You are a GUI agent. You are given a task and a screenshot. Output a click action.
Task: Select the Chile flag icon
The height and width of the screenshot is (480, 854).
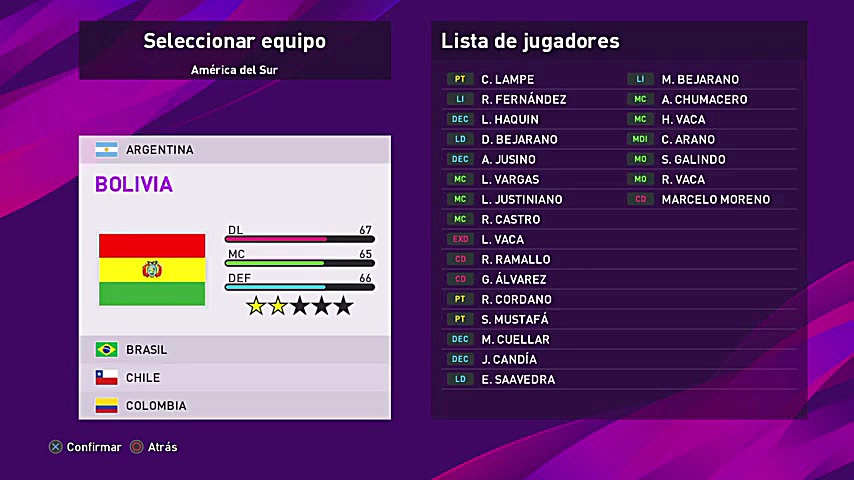[x=107, y=378]
